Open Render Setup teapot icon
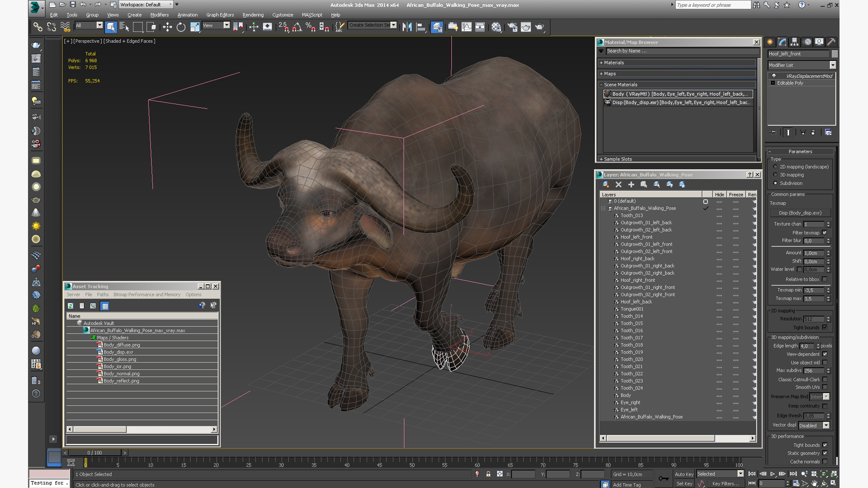 point(512,27)
